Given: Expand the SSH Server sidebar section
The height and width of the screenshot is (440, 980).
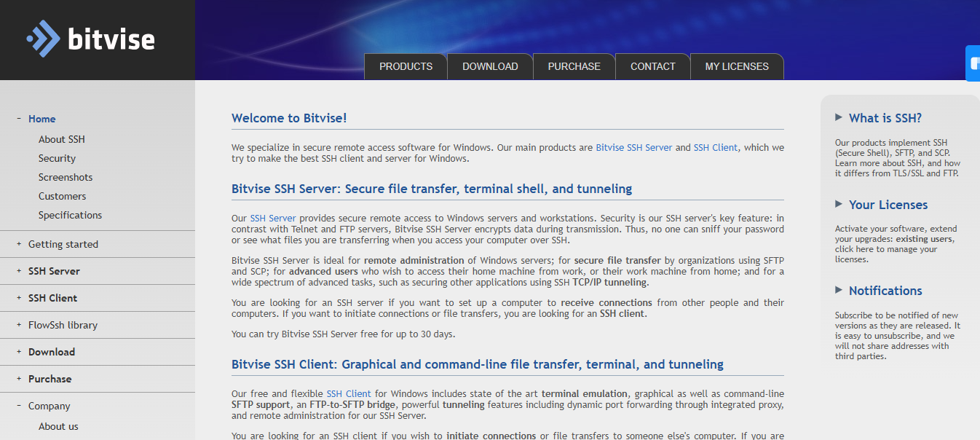Looking at the screenshot, I should point(19,271).
